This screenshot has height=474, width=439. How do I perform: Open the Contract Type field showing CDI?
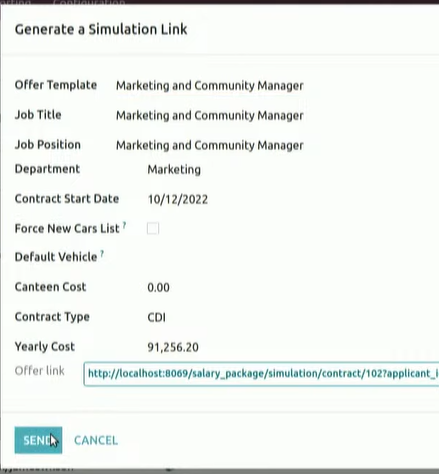click(156, 317)
